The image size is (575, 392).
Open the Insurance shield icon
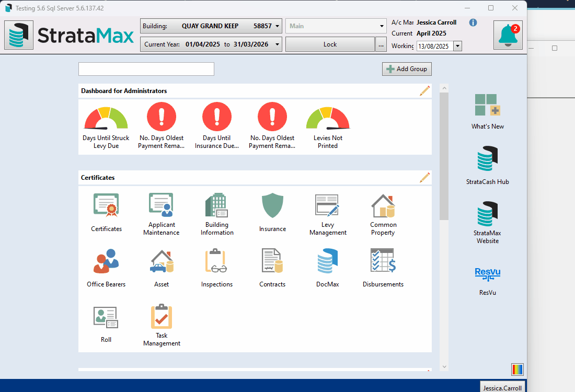(x=272, y=205)
